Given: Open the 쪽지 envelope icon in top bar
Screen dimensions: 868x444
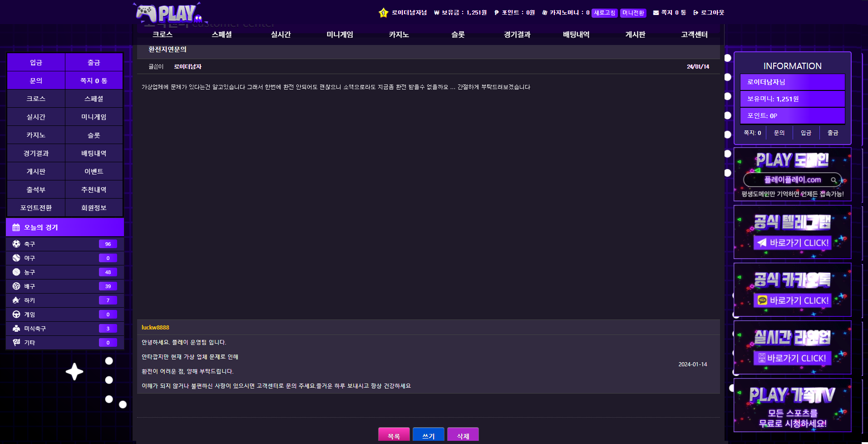Looking at the screenshot, I should point(655,12).
